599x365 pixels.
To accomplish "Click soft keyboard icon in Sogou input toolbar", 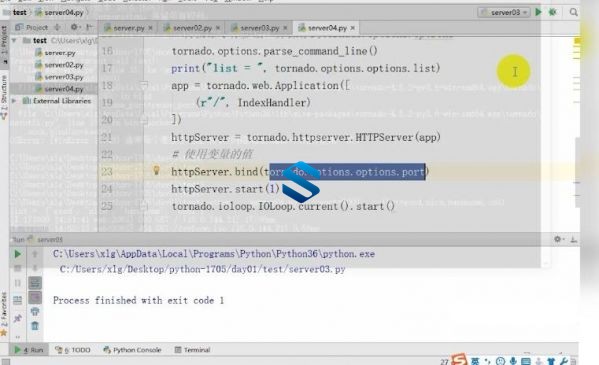I will tap(526, 361).
